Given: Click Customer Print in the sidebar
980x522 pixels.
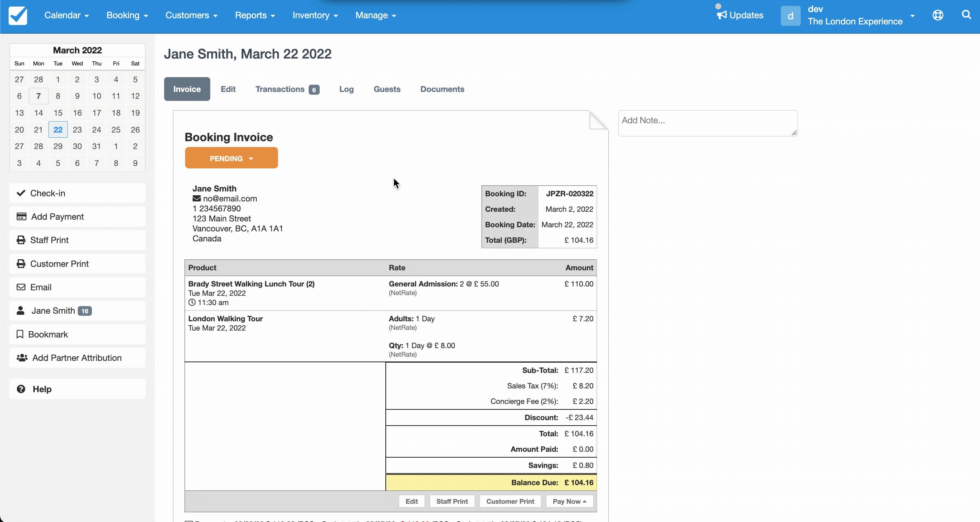Looking at the screenshot, I should [77, 263].
